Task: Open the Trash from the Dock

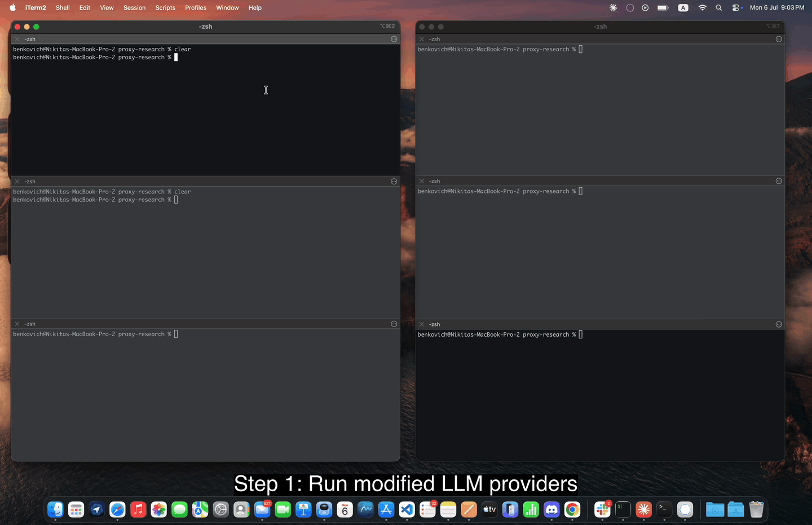Action: [x=756, y=510]
